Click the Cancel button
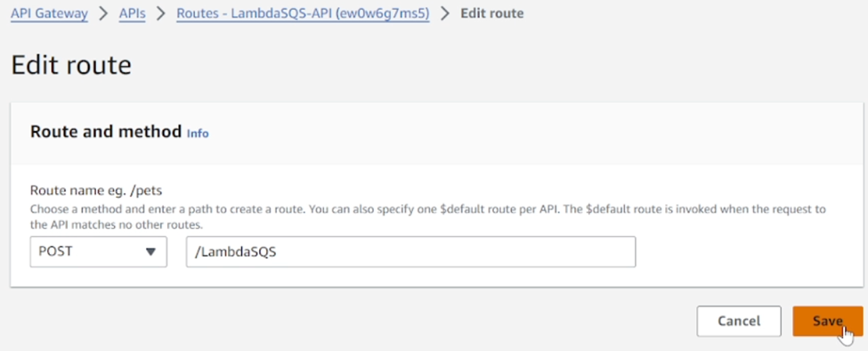The width and height of the screenshot is (868, 351). 739,321
